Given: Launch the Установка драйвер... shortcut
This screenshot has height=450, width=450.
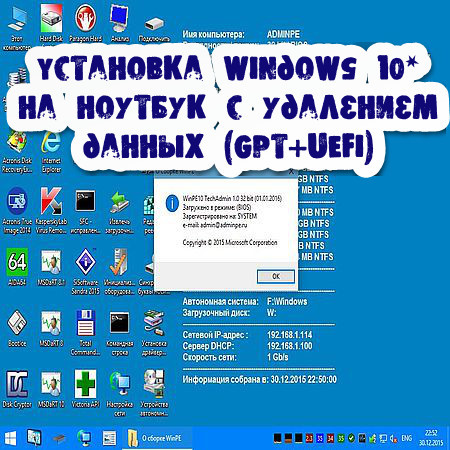Looking at the screenshot, I should tap(154, 333).
